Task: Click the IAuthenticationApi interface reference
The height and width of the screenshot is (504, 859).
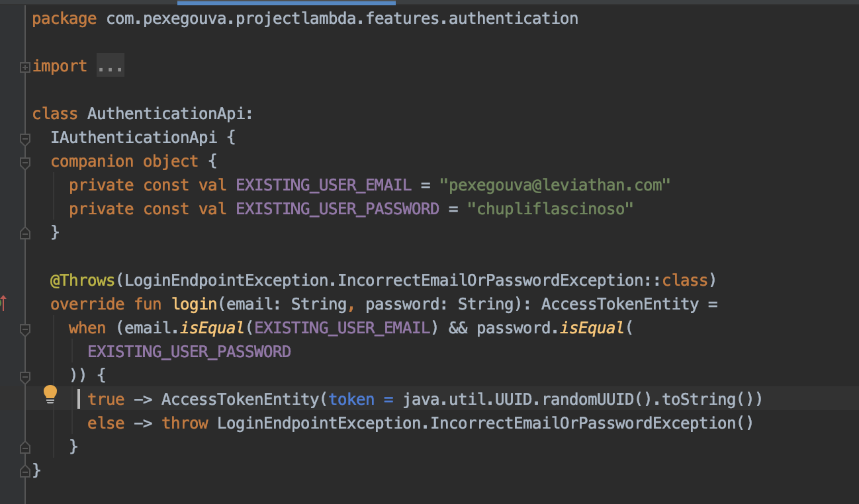Action: [134, 138]
